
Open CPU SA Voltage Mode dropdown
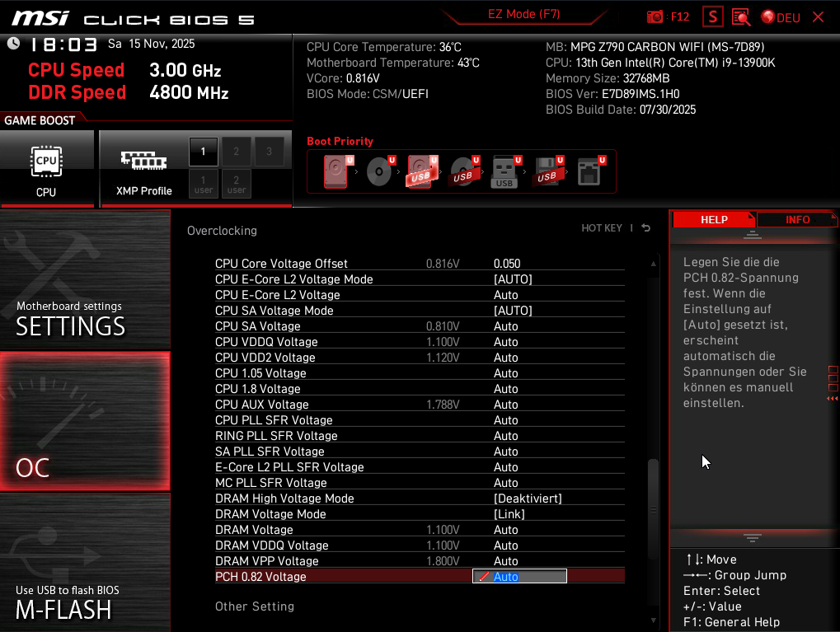point(513,311)
